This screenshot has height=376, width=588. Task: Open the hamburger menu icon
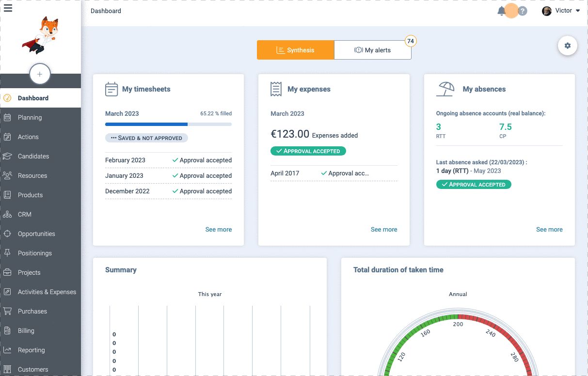coord(8,8)
